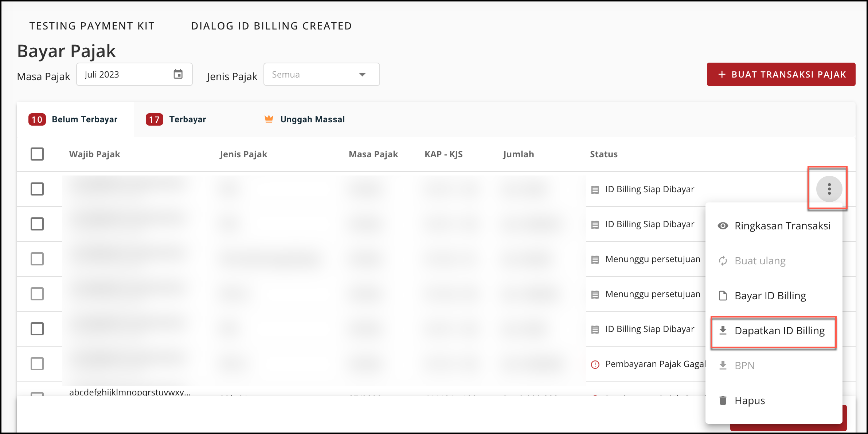This screenshot has height=434, width=868.
Task: Select Bayar ID Billing from the menu
Action: [770, 296]
